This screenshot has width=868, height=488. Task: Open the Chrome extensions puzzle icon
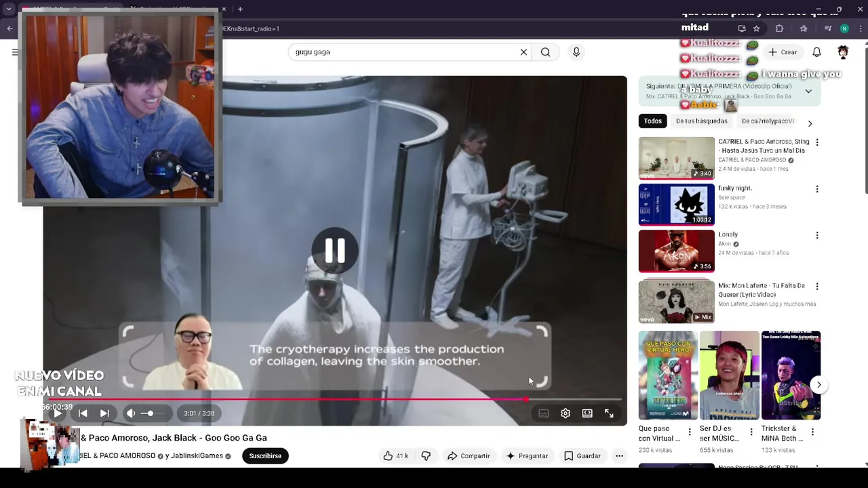779,28
